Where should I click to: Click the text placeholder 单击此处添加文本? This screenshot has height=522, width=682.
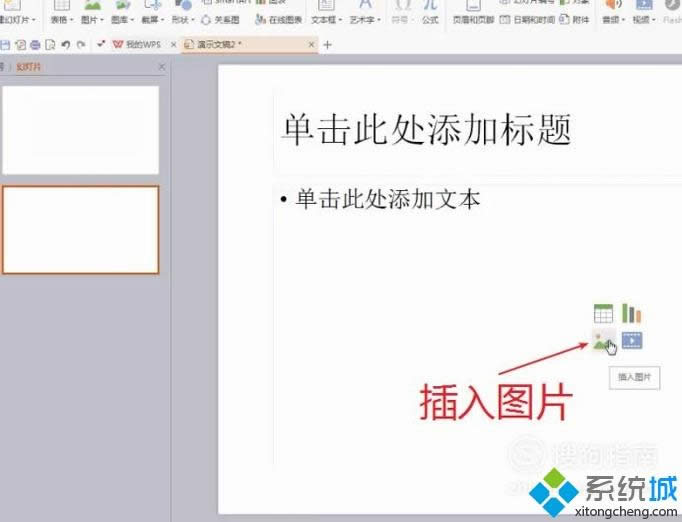(388, 199)
